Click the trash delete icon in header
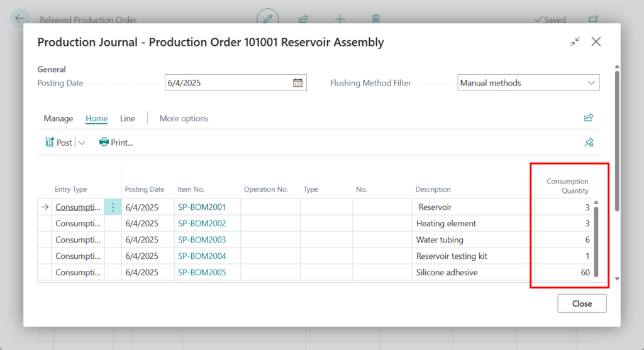The width and height of the screenshot is (644, 350). pos(375,19)
